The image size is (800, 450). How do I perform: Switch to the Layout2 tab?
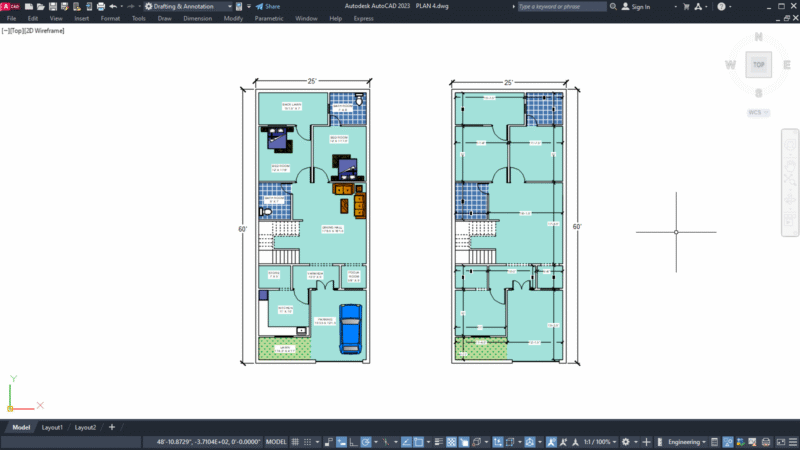tap(85, 428)
